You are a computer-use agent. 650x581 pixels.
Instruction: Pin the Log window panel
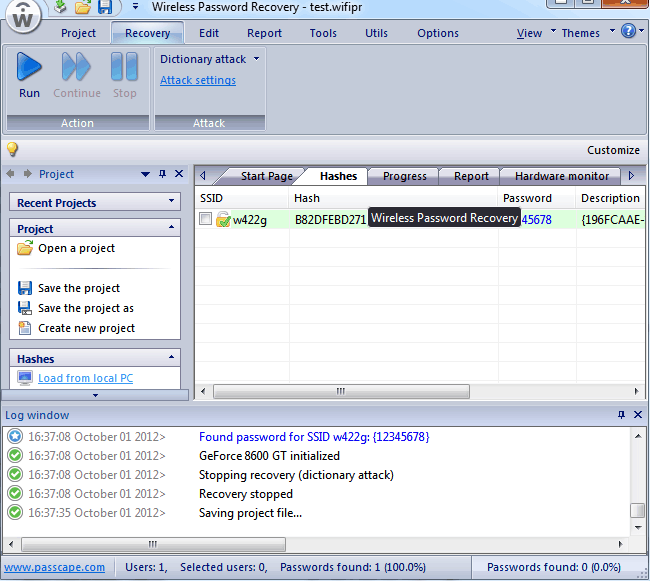(621, 414)
